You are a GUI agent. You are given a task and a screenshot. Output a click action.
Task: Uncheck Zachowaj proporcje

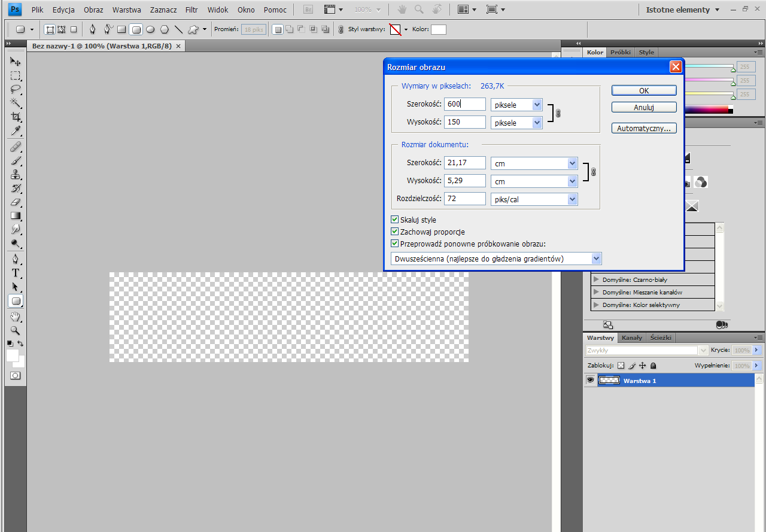394,232
